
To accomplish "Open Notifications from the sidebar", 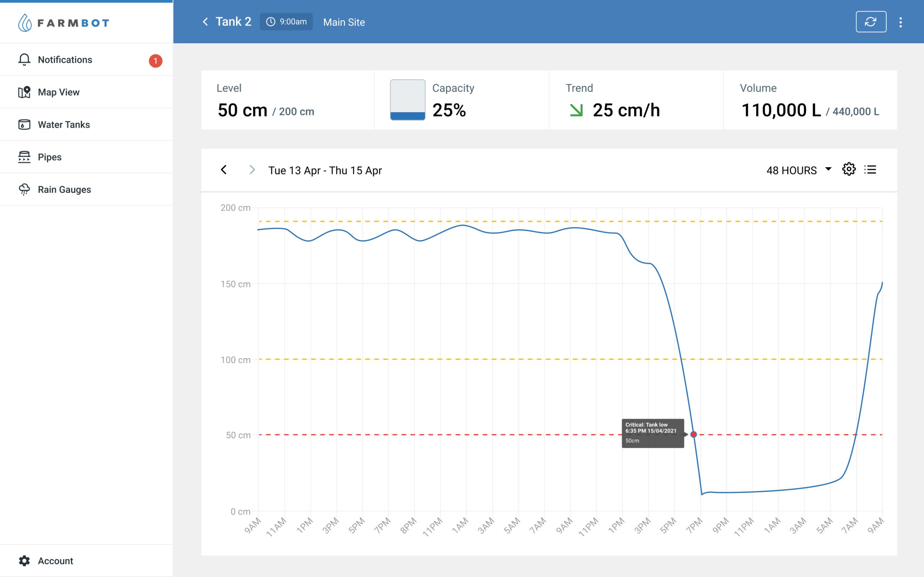I will (65, 60).
